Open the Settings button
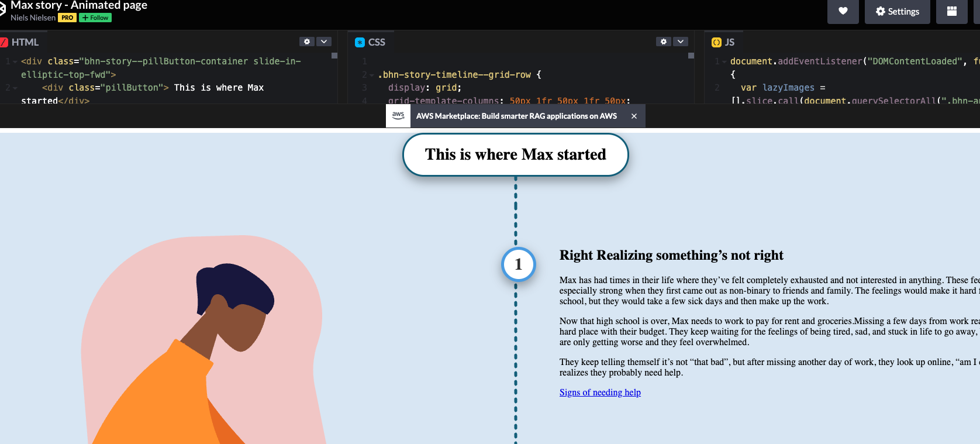 tap(897, 11)
